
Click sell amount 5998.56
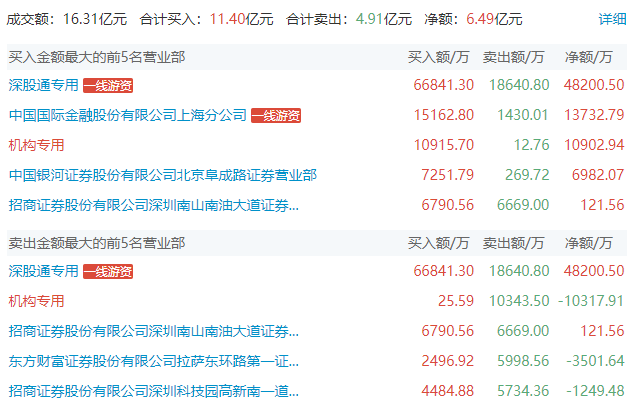[x=523, y=361]
